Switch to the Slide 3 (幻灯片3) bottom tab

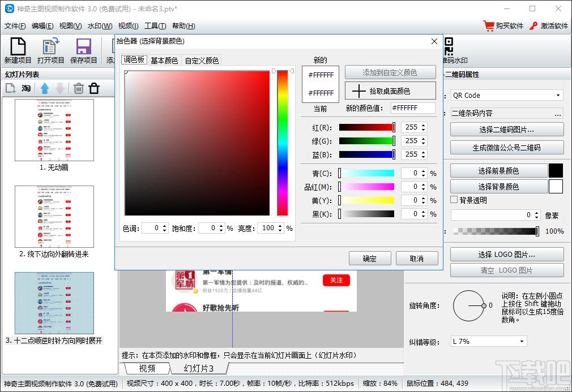tap(199, 368)
